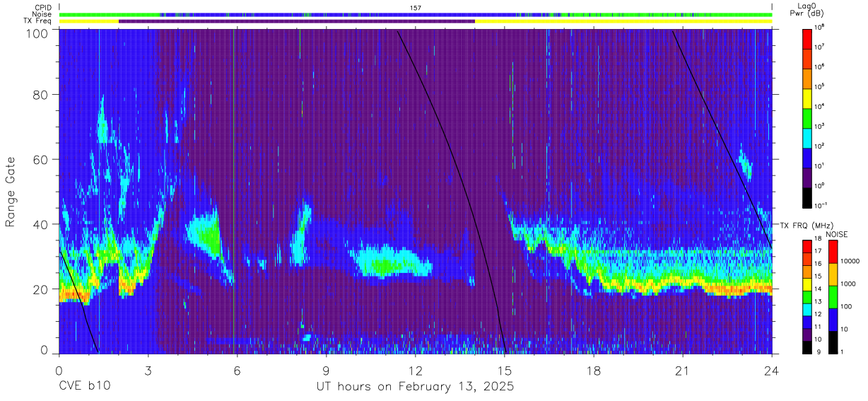The image size is (868, 401).
Task: Select the Noise row label
Action: [42, 14]
